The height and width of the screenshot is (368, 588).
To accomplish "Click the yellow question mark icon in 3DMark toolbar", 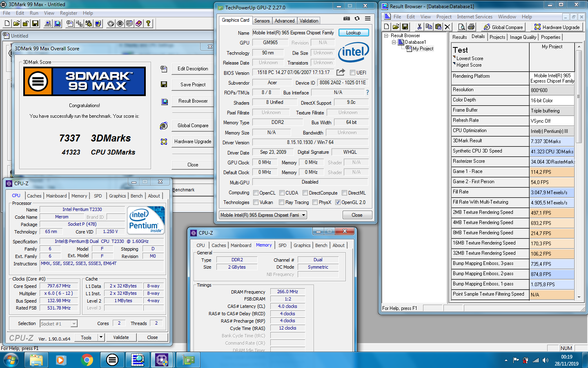I will [x=148, y=23].
